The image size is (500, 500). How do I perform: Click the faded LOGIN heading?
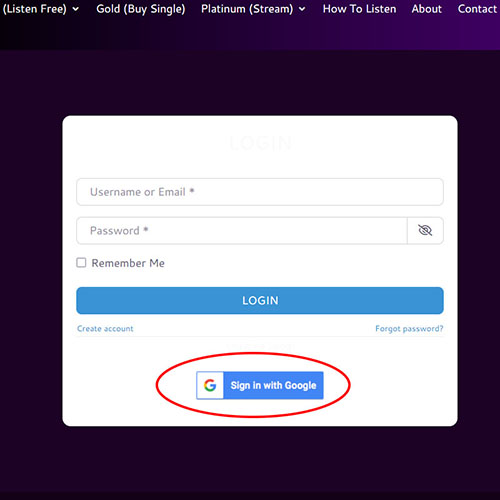pos(260,143)
